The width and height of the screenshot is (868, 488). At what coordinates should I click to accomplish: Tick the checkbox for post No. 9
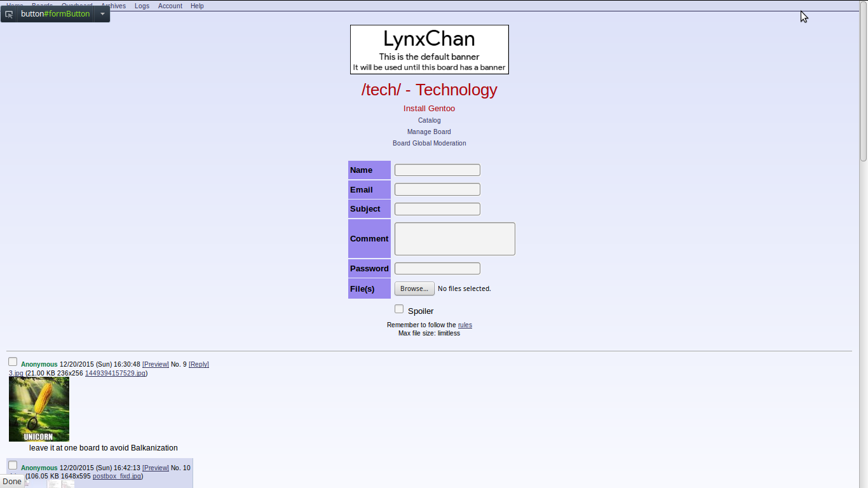(x=13, y=362)
